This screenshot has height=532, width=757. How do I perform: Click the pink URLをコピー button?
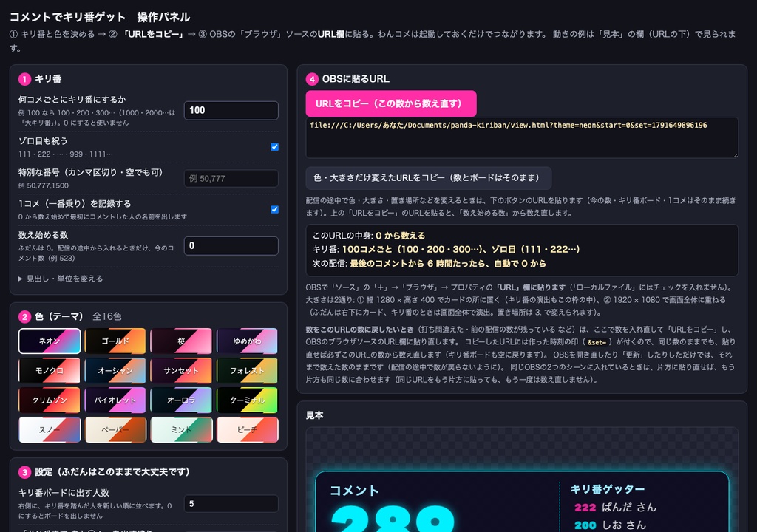pyautogui.click(x=391, y=103)
